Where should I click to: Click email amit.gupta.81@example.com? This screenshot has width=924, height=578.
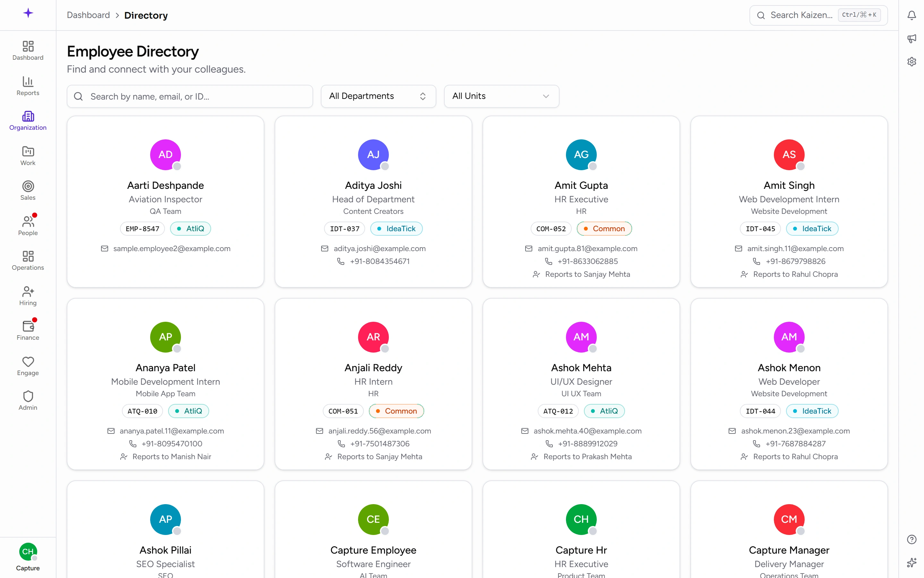tap(587, 249)
